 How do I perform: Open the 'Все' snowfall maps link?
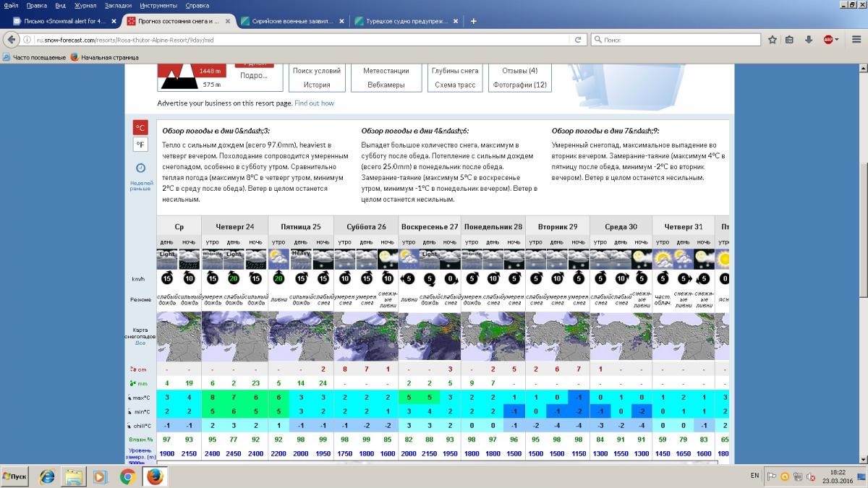click(140, 343)
